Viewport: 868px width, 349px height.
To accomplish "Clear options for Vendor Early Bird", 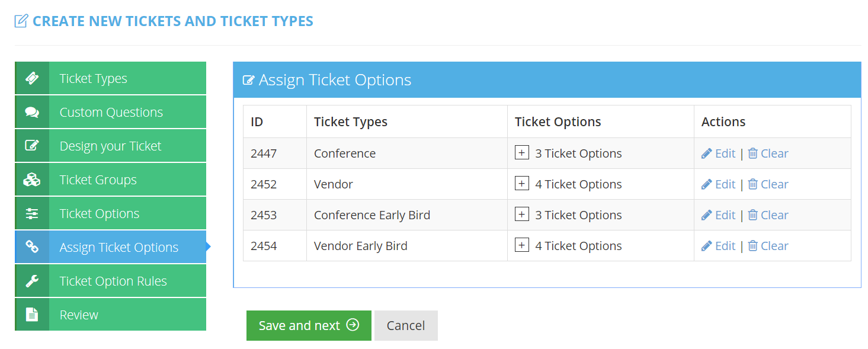I will coord(768,246).
